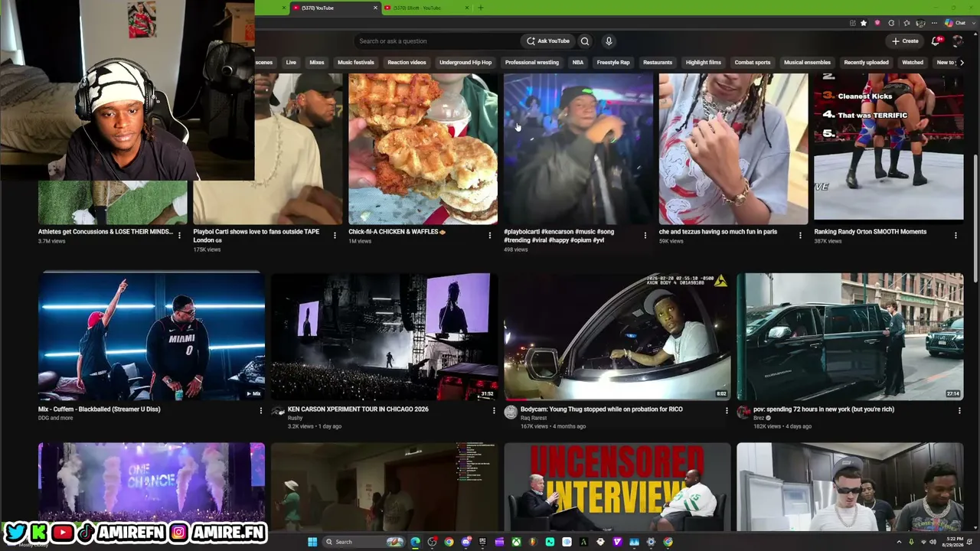980x551 pixels.
Task: Open options menu for Randy Orton short
Action: coord(956,236)
